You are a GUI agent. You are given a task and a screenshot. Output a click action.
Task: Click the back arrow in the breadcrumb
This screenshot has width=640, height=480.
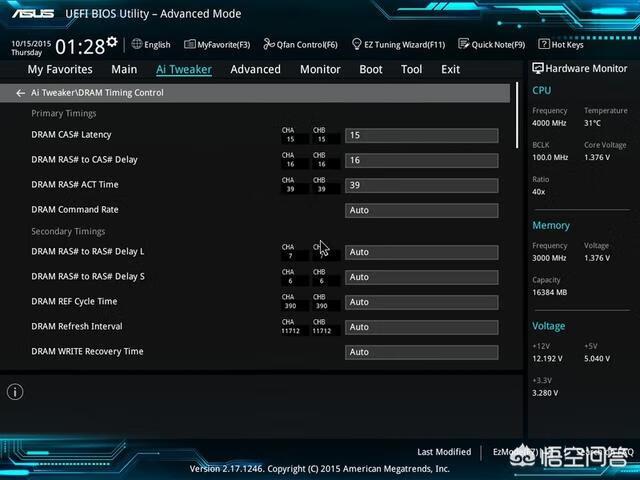coord(20,93)
